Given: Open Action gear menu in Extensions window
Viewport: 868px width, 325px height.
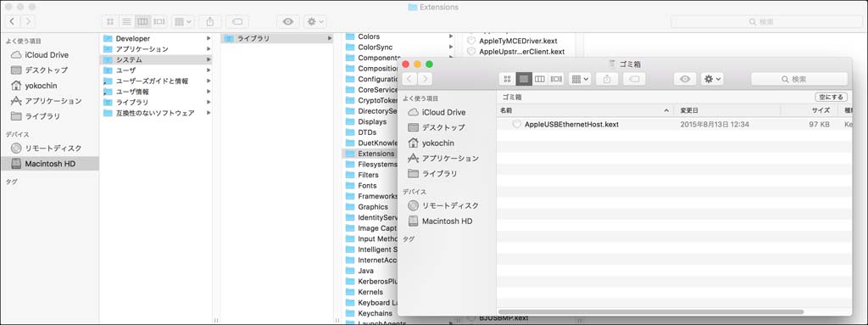Looking at the screenshot, I should pyautogui.click(x=315, y=21).
